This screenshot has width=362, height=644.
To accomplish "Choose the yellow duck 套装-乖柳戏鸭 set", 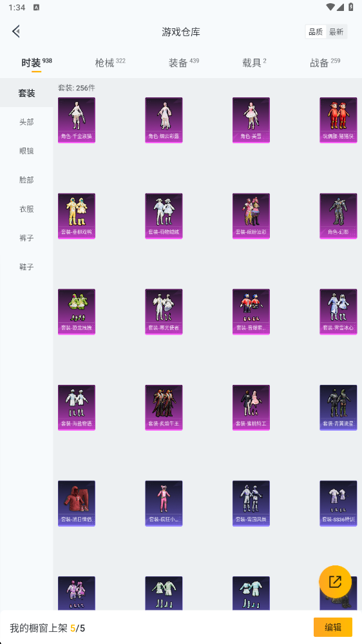I will point(77,216).
